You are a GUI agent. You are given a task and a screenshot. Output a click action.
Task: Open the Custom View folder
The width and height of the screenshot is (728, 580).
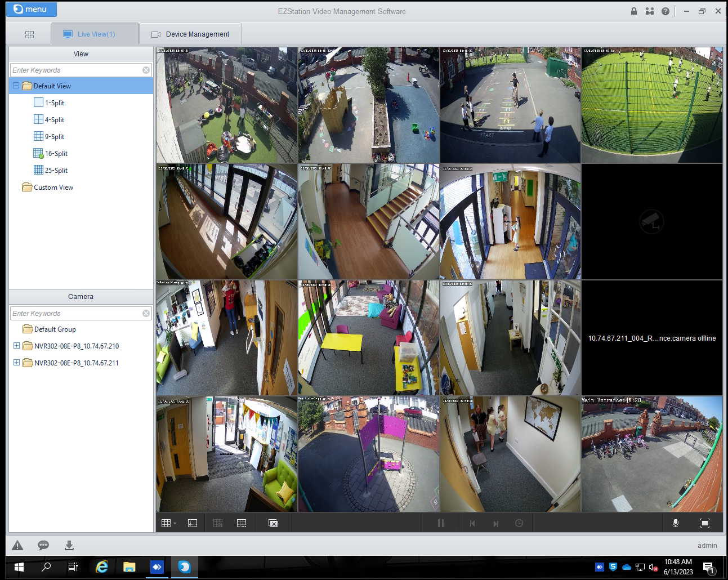coord(48,187)
